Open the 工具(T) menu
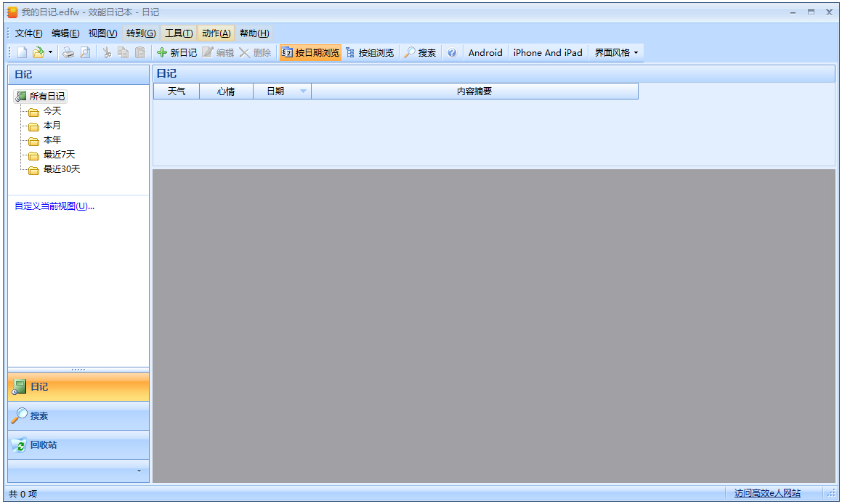Image resolution: width=842 pixels, height=504 pixels. (179, 33)
